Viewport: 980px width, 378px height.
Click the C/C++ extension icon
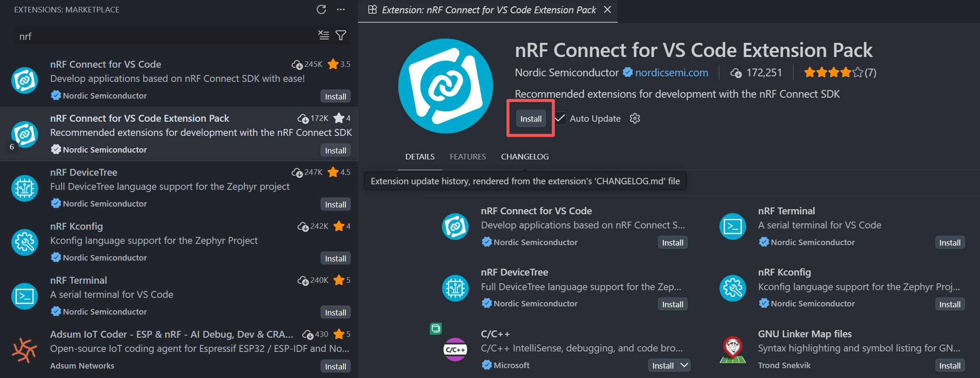pyautogui.click(x=455, y=349)
